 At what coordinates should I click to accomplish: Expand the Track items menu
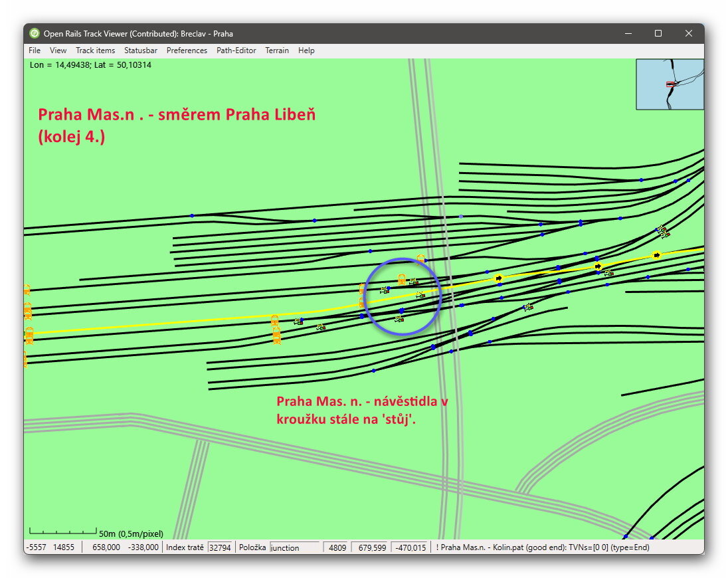pos(95,50)
